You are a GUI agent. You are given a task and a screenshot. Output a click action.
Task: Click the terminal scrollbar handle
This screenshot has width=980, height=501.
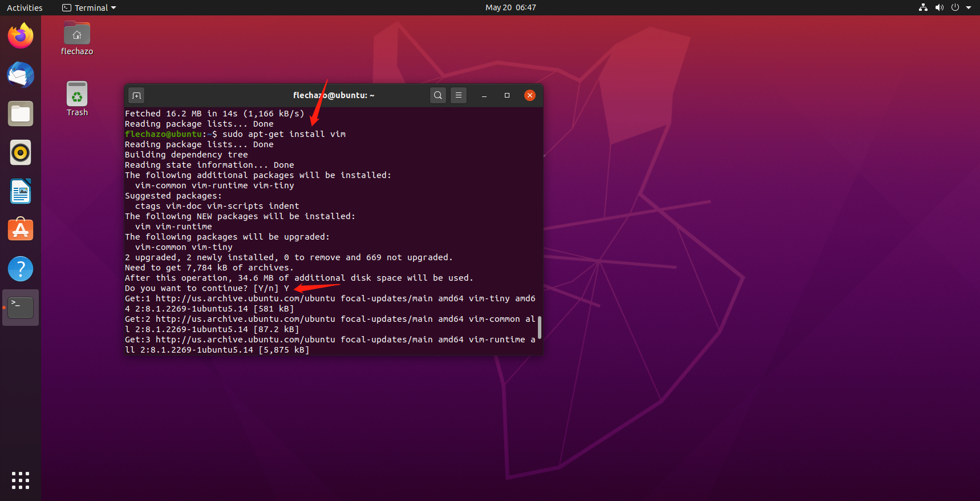(539, 328)
